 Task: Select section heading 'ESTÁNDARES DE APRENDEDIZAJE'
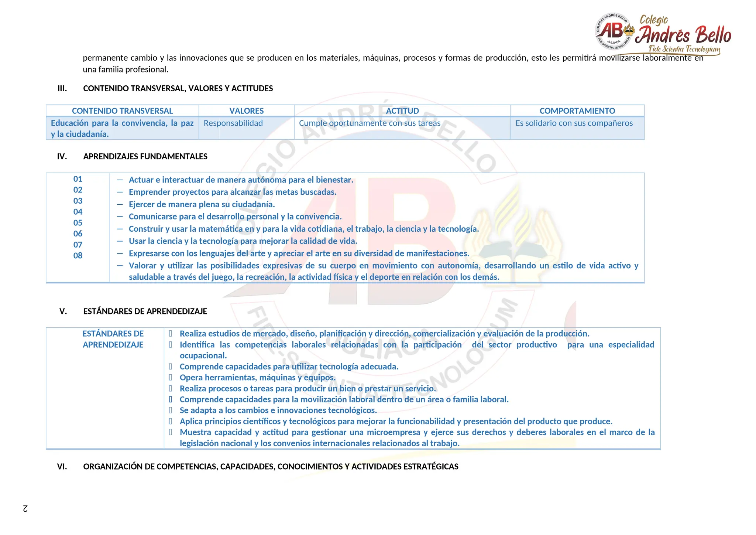[145, 311]
